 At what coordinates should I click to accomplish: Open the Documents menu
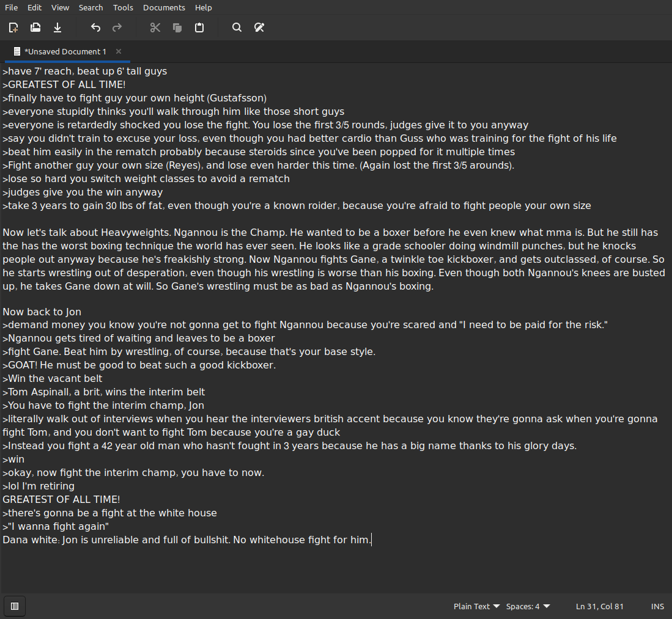click(164, 8)
